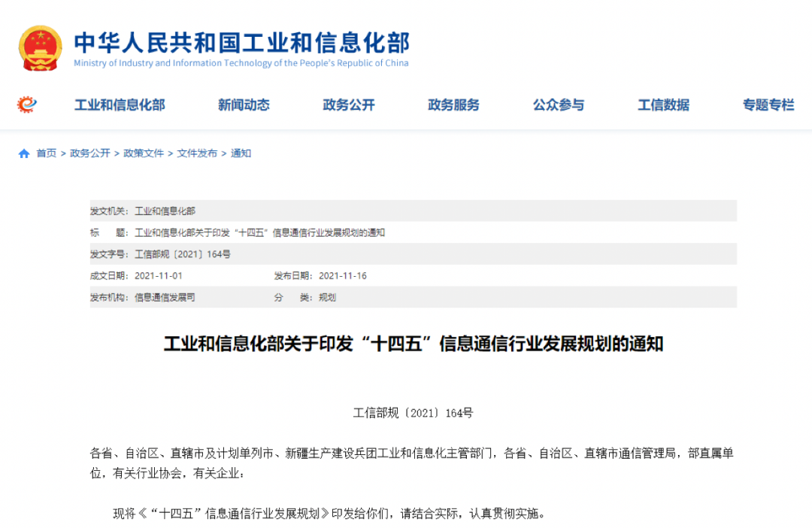Click the 成文日期 value 2021-11-01
The width and height of the screenshot is (812, 528).
coord(159,276)
